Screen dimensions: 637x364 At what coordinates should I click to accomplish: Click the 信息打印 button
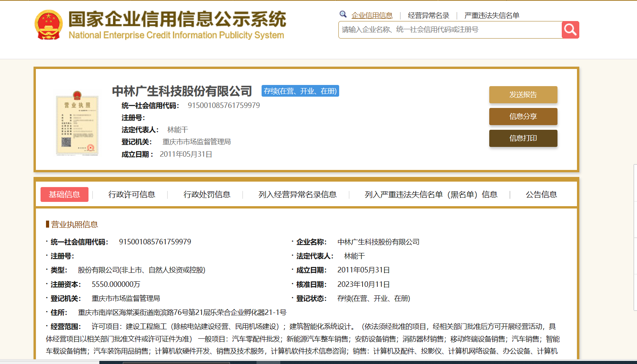click(523, 138)
